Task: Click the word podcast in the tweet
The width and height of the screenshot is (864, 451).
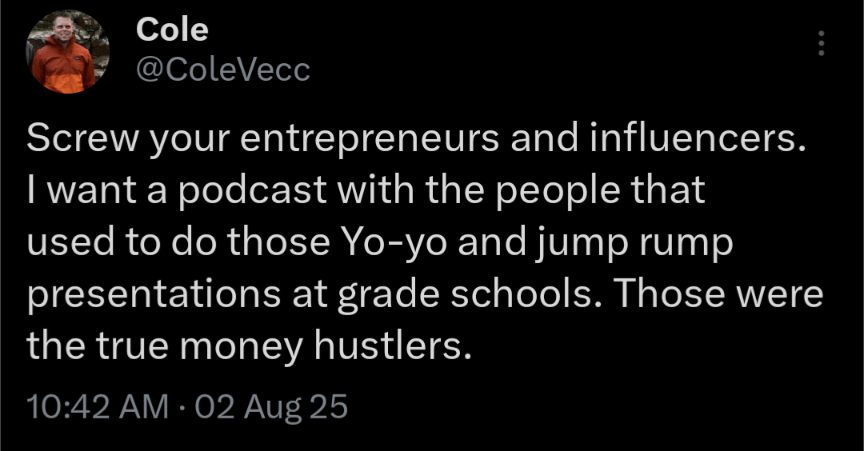Action: [252, 190]
